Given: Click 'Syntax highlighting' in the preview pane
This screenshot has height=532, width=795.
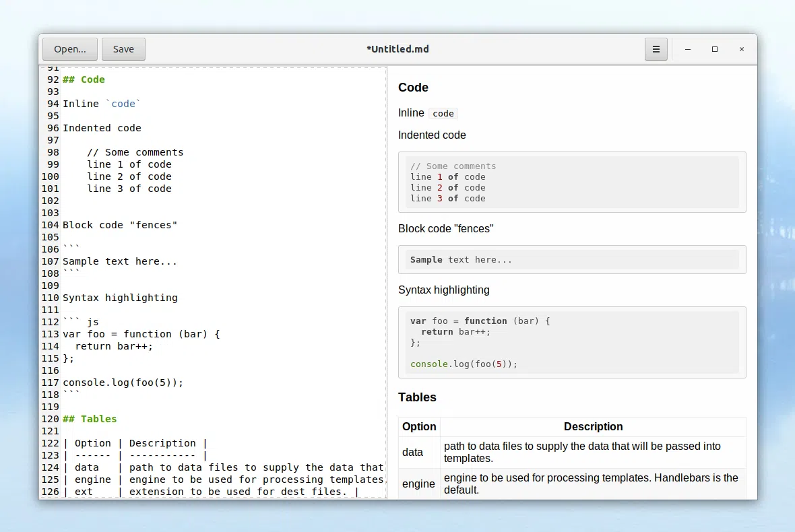Looking at the screenshot, I should click(443, 290).
